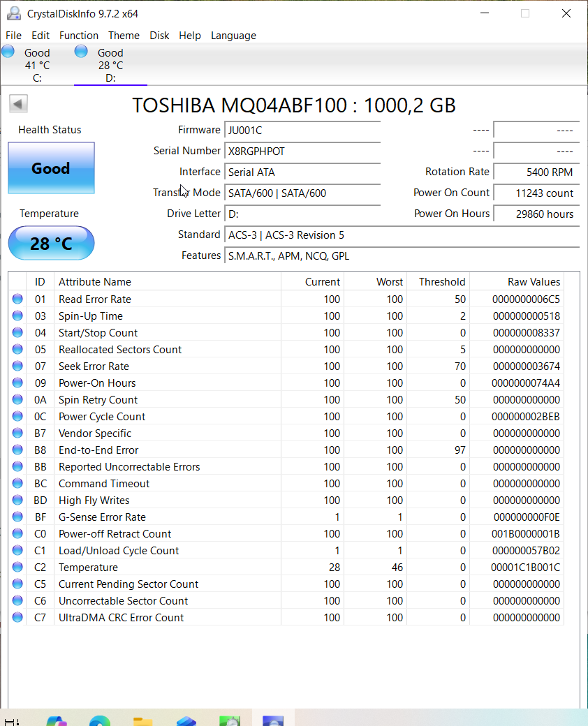This screenshot has width=588, height=726.
Task: Open Copilot from the taskbar
Action: (57, 720)
